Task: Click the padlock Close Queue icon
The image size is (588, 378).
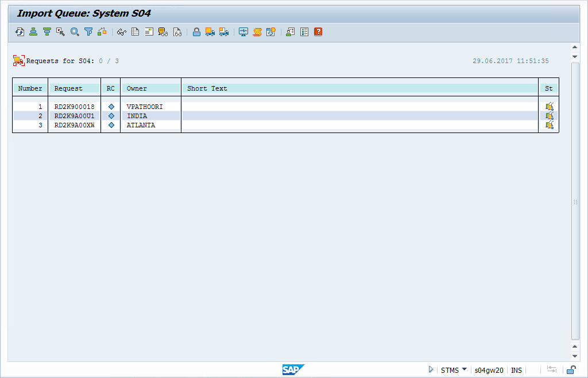Action: tap(196, 32)
